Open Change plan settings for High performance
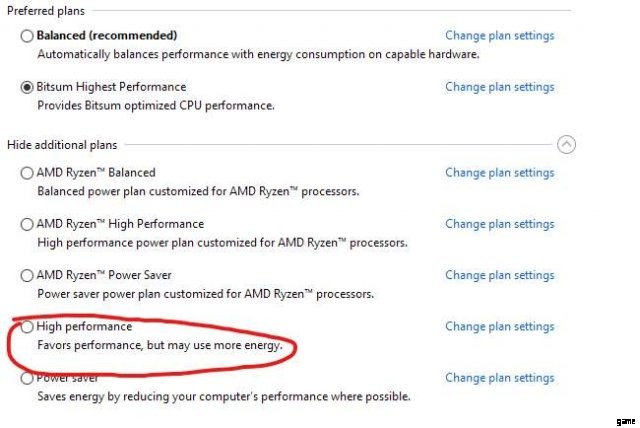 click(x=500, y=326)
